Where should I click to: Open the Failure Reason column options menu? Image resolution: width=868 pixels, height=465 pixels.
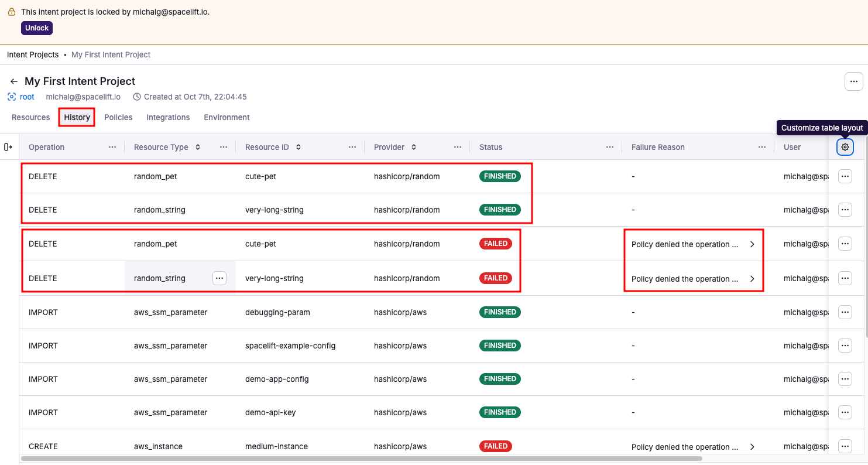coord(761,147)
